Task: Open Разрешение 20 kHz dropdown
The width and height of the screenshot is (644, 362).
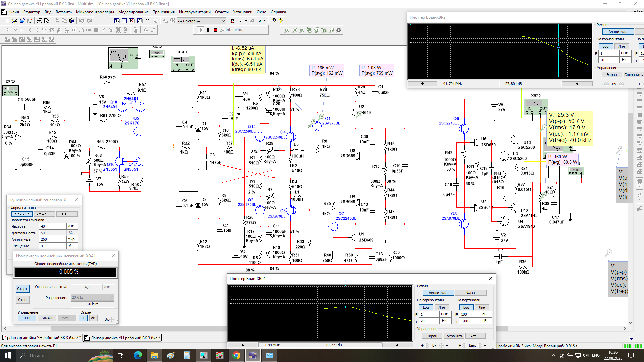Action: coord(92,297)
